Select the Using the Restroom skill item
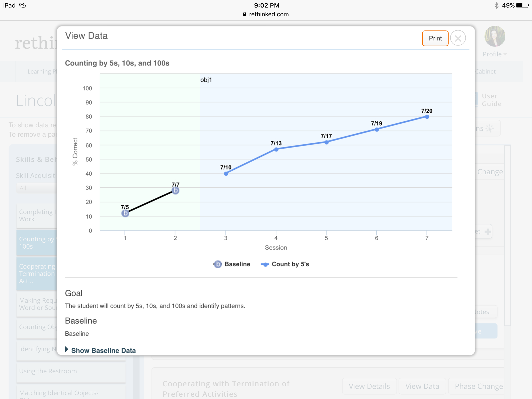This screenshot has width=532, height=399. [x=48, y=371]
